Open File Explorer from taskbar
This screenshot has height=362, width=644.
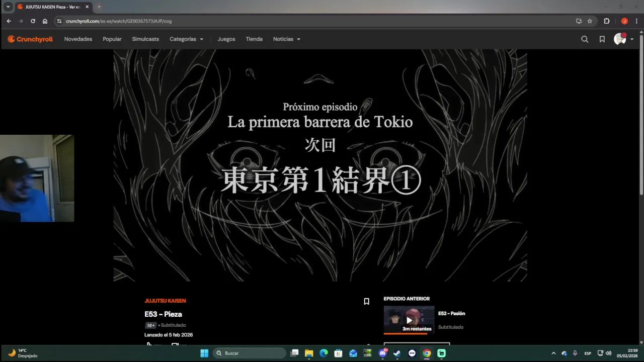(309, 353)
